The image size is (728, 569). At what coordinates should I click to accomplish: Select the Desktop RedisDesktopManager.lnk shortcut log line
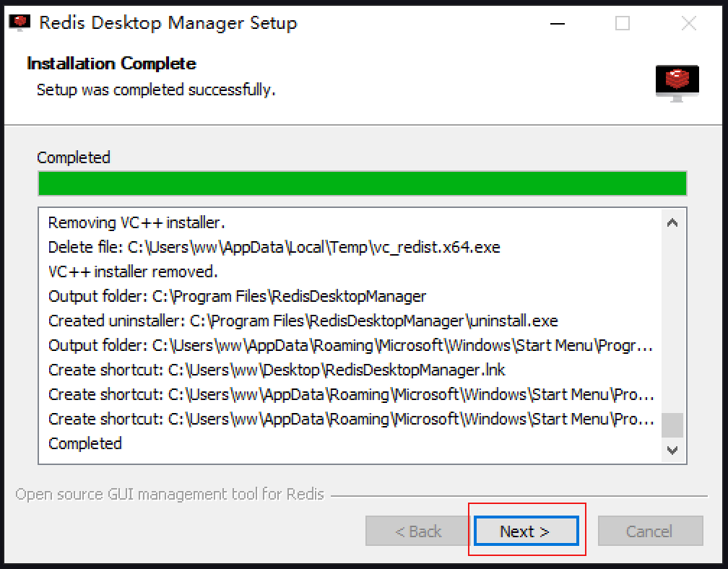click(x=277, y=370)
